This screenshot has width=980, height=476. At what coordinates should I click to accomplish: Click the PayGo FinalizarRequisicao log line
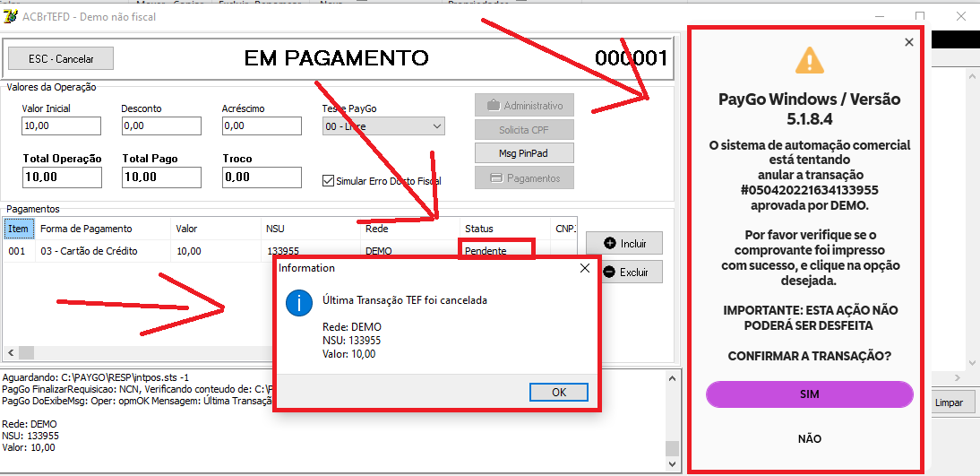[137, 389]
